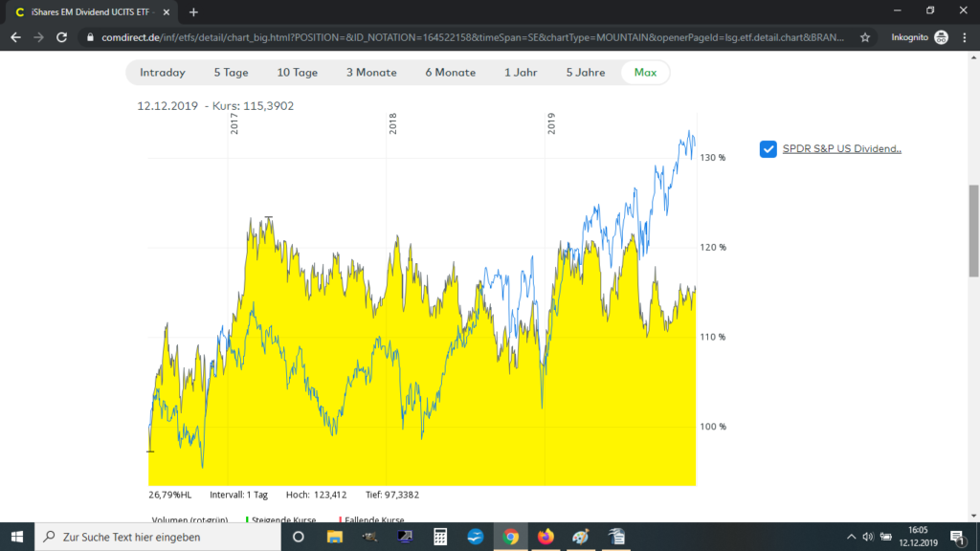
Task: Open File Explorer from taskbar
Action: [334, 537]
